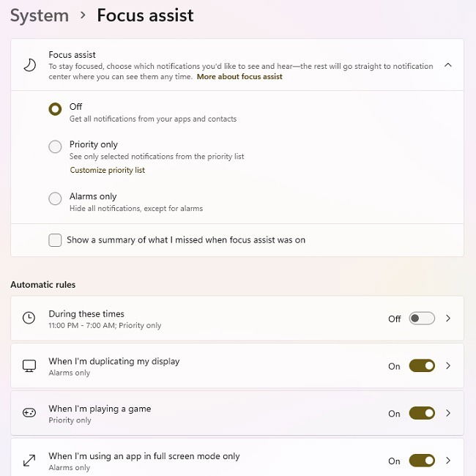Select the Priority only radio button

pyautogui.click(x=55, y=146)
